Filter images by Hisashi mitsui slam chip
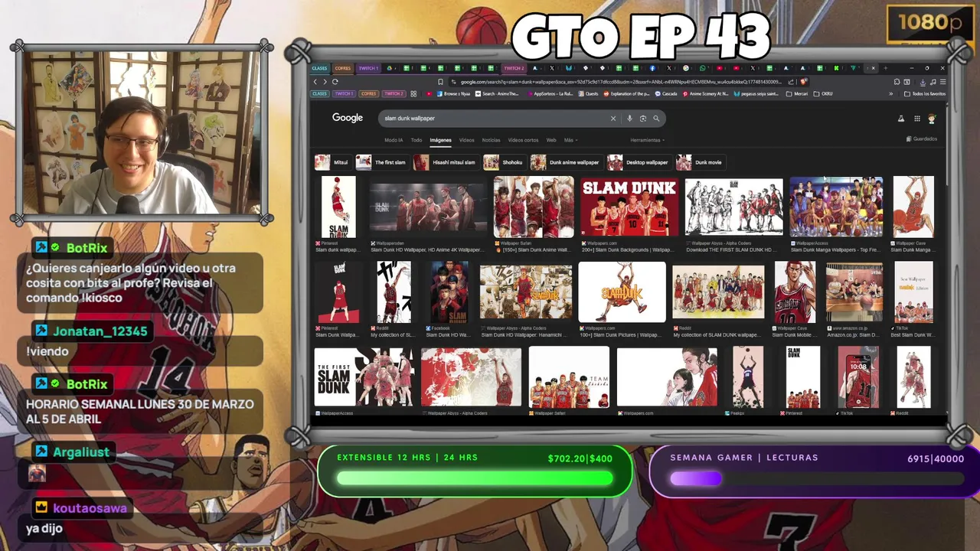The height and width of the screenshot is (551, 980). tap(445, 162)
